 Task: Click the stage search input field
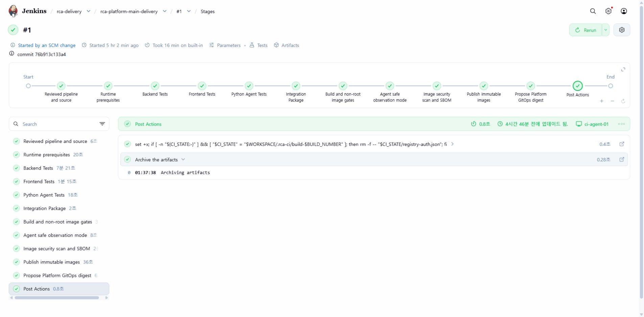pos(59,124)
